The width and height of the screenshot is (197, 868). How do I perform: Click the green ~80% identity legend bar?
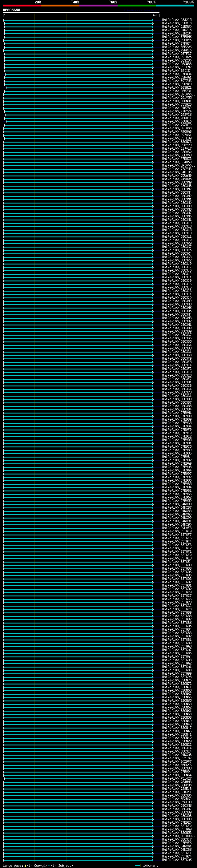137,6
